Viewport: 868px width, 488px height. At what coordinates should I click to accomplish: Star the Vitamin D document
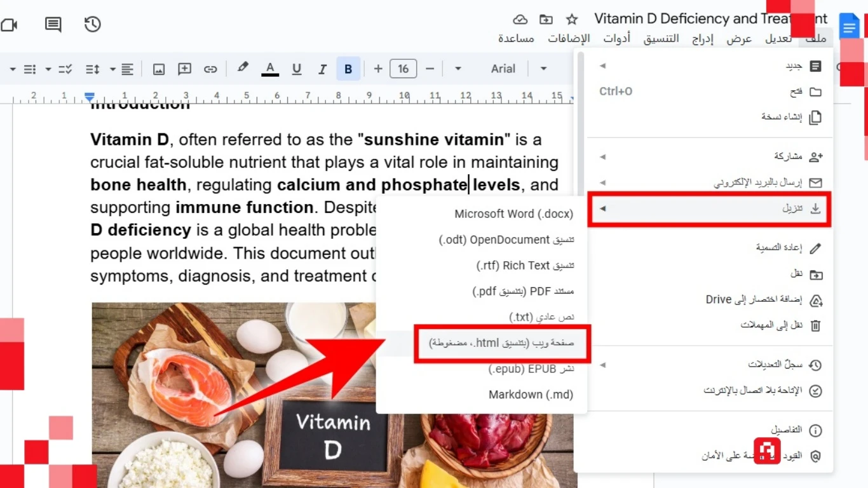pyautogui.click(x=572, y=20)
